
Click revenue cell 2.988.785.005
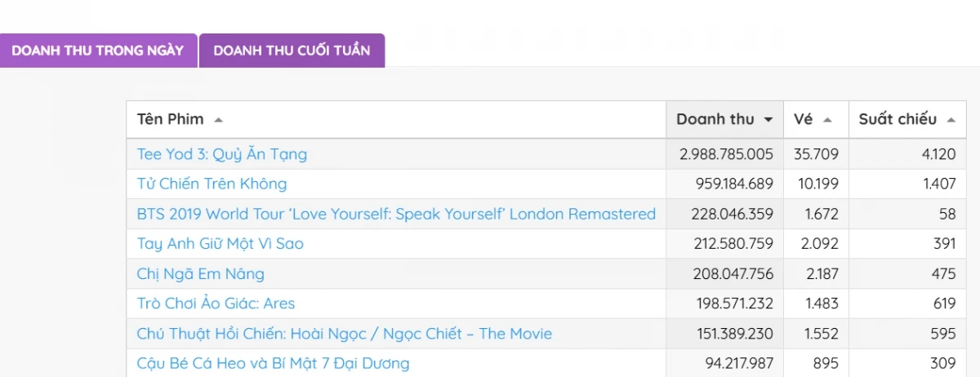coord(726,153)
